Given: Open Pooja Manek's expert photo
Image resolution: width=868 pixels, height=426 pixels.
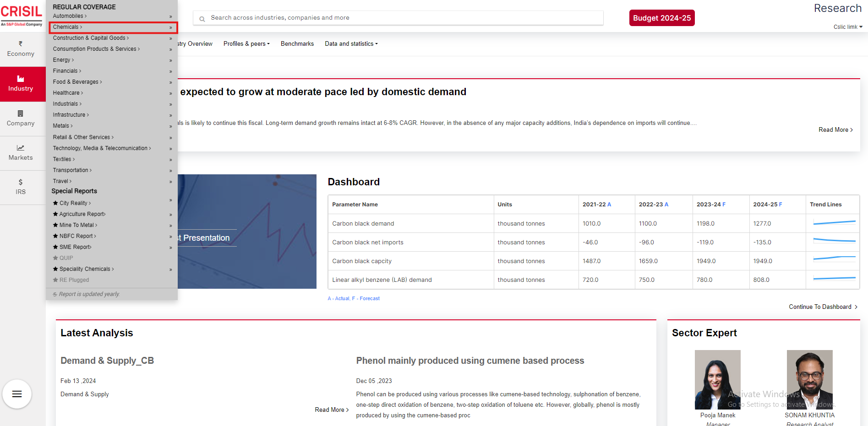Looking at the screenshot, I should (717, 379).
